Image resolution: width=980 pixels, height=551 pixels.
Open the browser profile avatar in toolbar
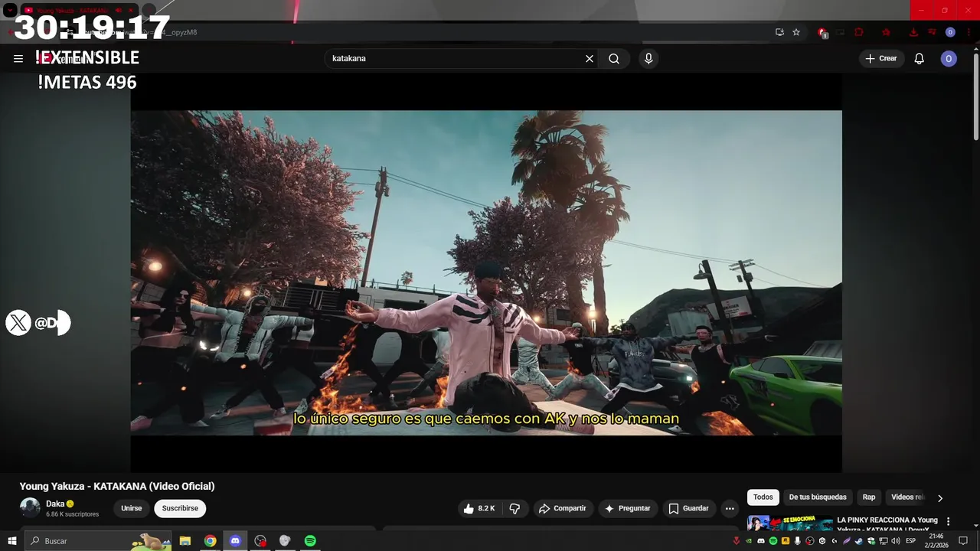pos(950,32)
